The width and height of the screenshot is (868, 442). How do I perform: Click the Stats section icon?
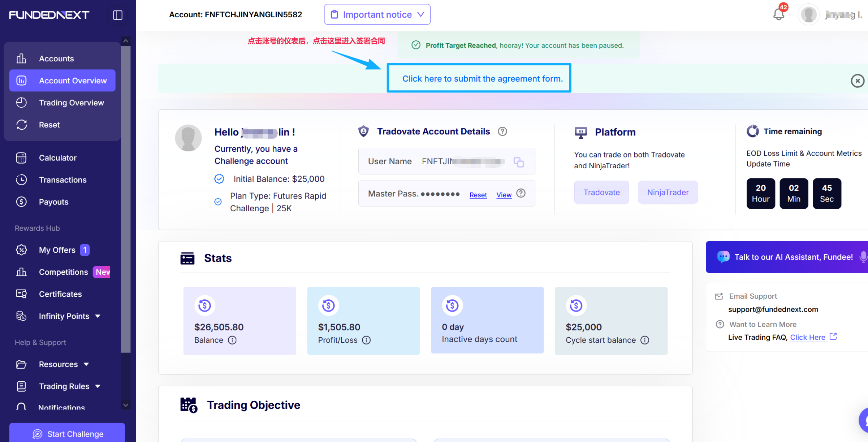click(x=187, y=259)
